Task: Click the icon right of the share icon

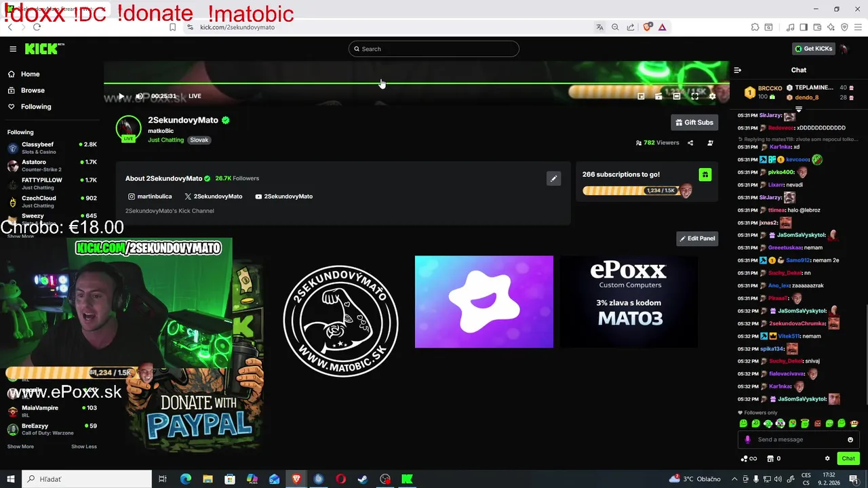Action: 710,143
